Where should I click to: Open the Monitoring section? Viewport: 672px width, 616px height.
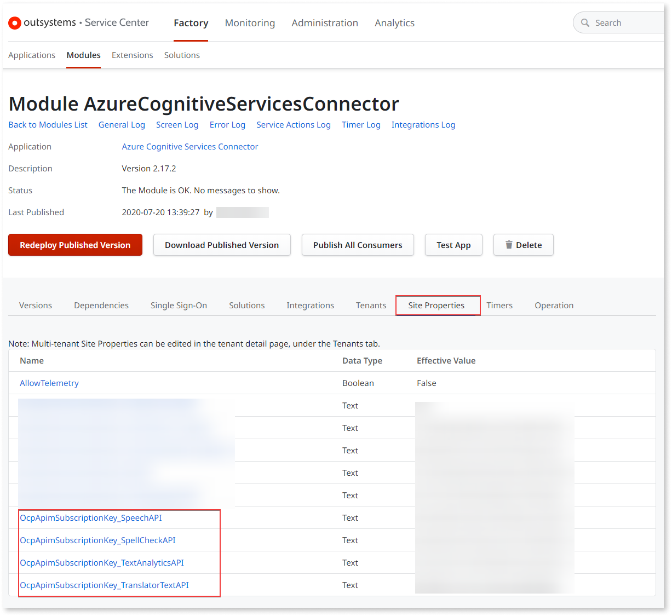point(250,23)
